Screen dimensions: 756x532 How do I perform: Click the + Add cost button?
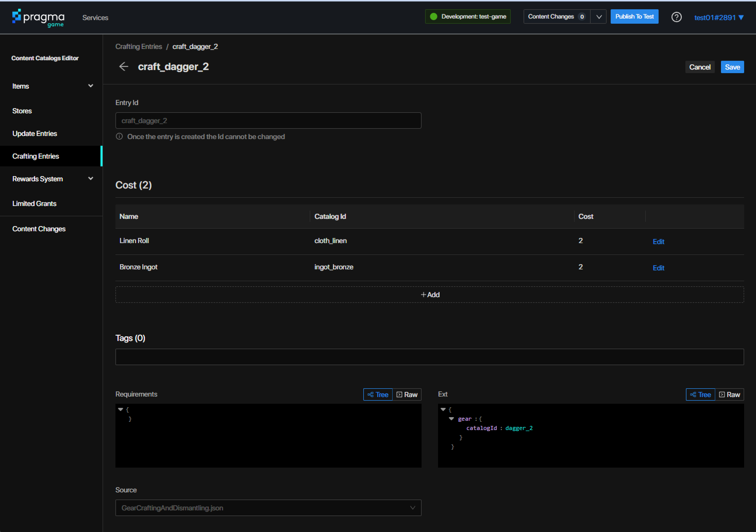(429, 295)
